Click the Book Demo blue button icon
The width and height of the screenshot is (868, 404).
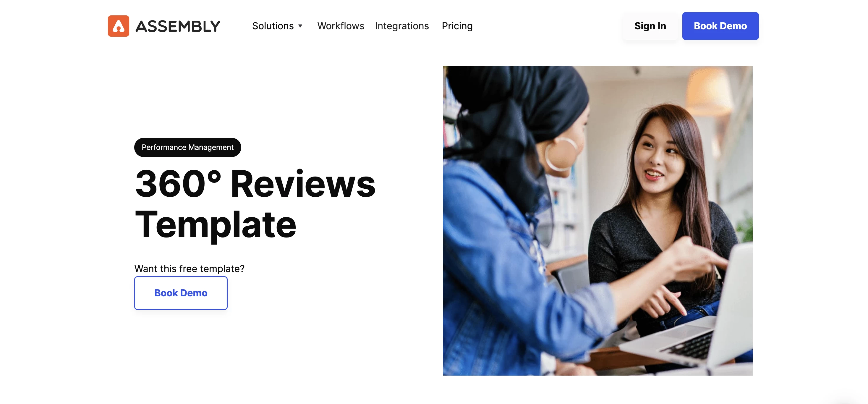(x=720, y=25)
